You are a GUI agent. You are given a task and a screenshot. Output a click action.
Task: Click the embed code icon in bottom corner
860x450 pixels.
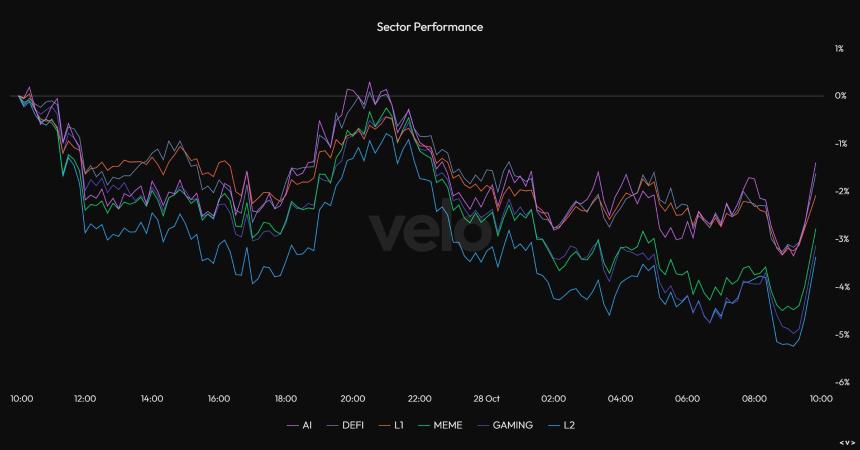(846, 441)
